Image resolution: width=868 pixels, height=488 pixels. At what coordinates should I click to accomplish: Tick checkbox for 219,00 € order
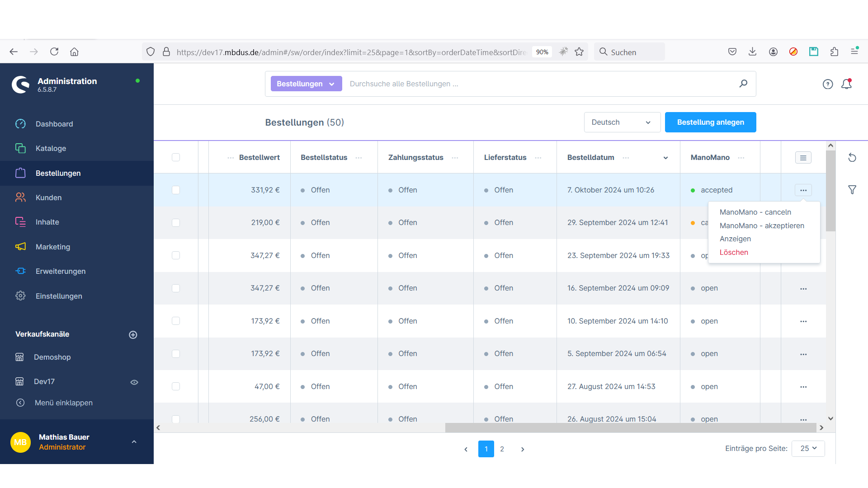click(x=176, y=223)
